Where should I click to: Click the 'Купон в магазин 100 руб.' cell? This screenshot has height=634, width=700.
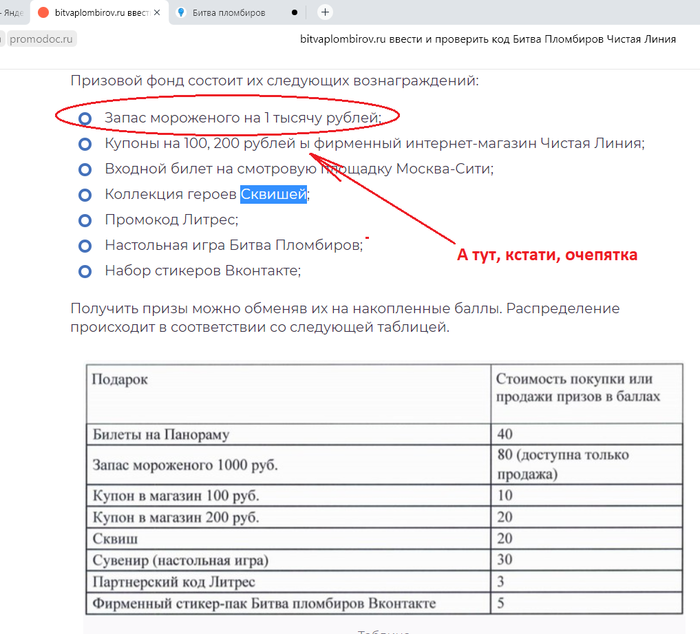point(288,496)
